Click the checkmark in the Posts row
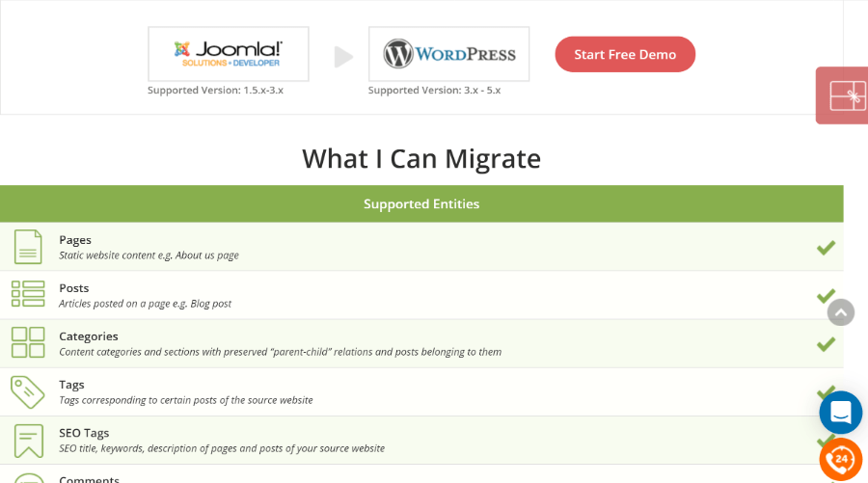This screenshot has width=868, height=483. (826, 296)
